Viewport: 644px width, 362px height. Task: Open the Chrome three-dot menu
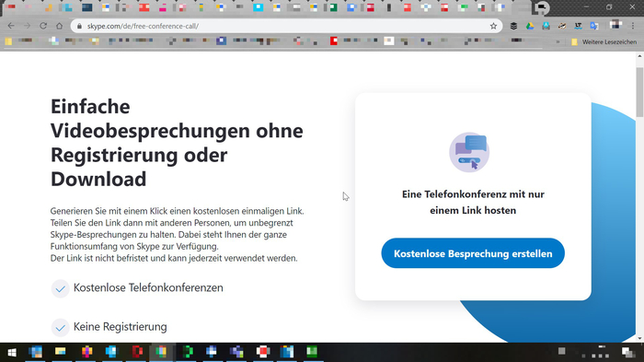click(x=633, y=26)
